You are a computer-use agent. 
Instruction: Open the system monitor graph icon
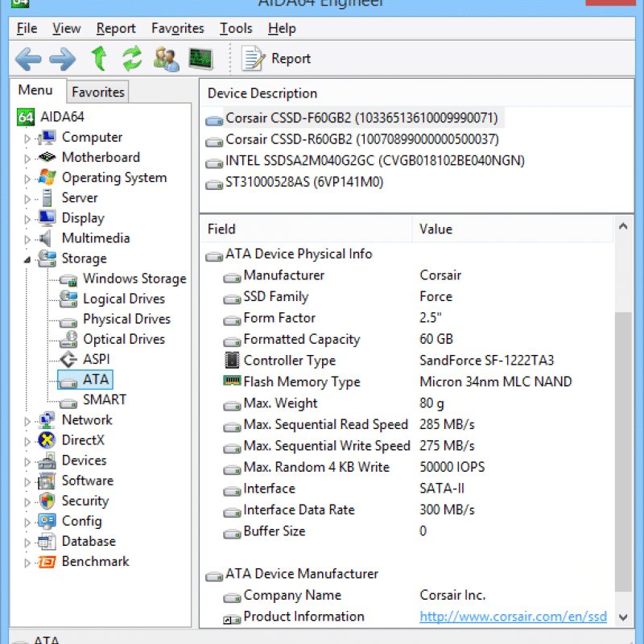click(200, 59)
